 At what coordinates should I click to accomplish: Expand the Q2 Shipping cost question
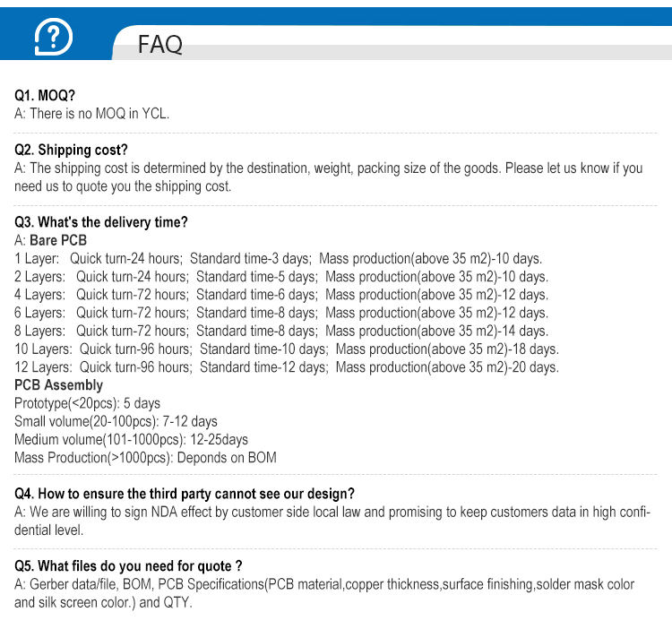(x=71, y=150)
